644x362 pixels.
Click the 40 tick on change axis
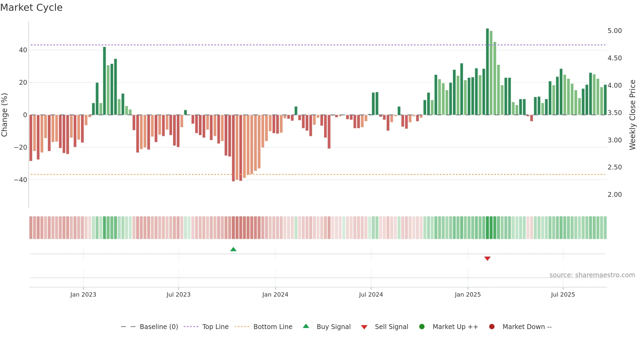(x=23, y=50)
